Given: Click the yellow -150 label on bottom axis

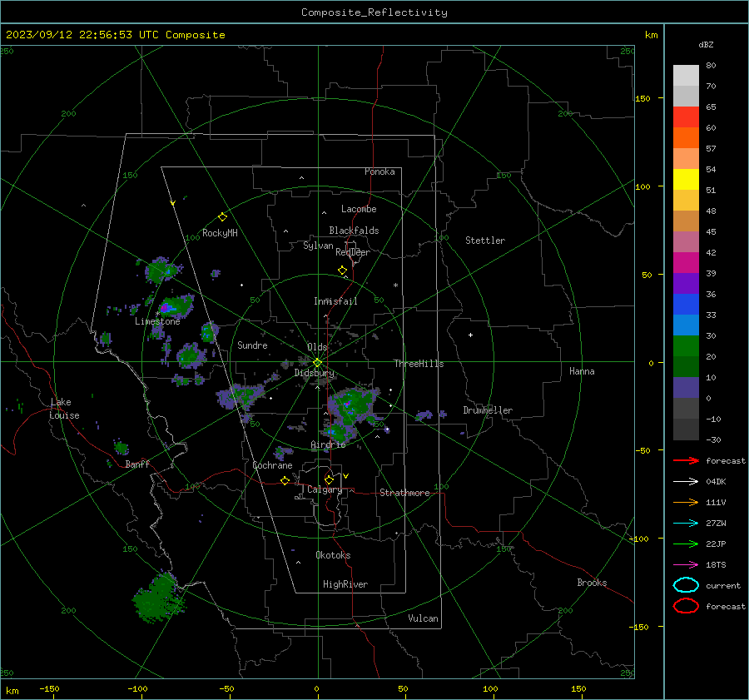Looking at the screenshot, I should click(x=49, y=688).
